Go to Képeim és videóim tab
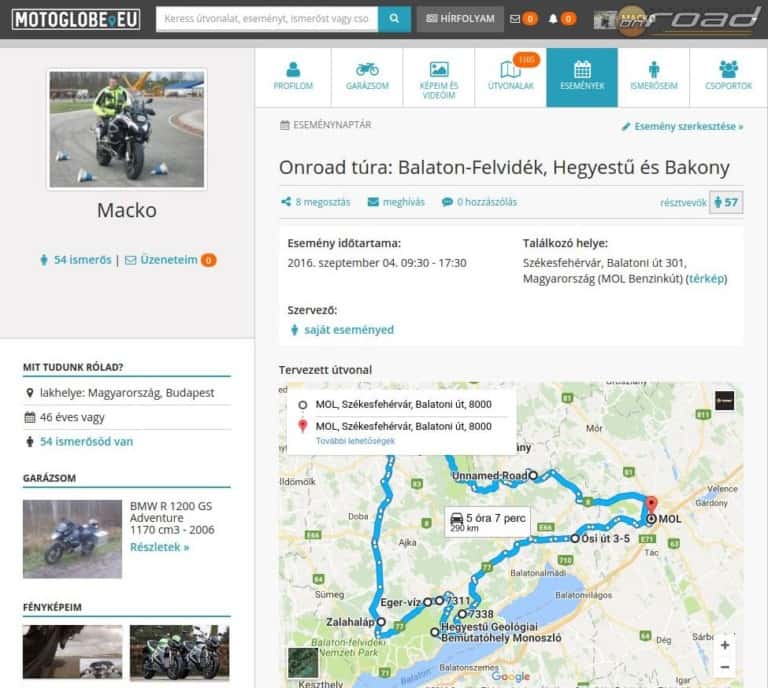Viewport: 768px width, 688px height. 438,77
